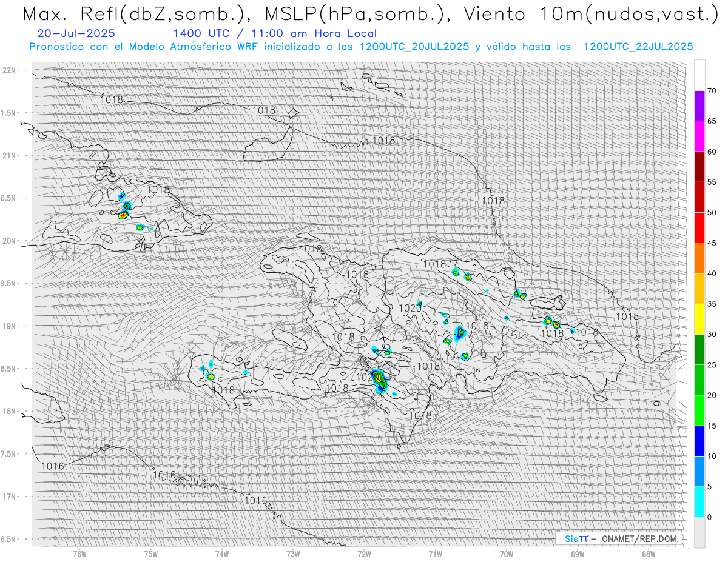The width and height of the screenshot is (728, 562).
Task: Click the largest storm cell near 72W 18.5N
Action: click(x=379, y=381)
